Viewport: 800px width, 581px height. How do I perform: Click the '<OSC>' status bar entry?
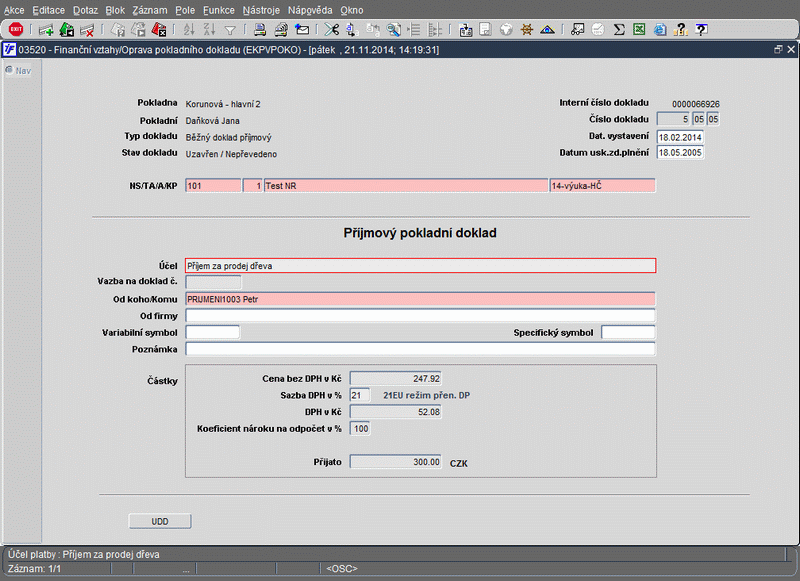coord(342,569)
